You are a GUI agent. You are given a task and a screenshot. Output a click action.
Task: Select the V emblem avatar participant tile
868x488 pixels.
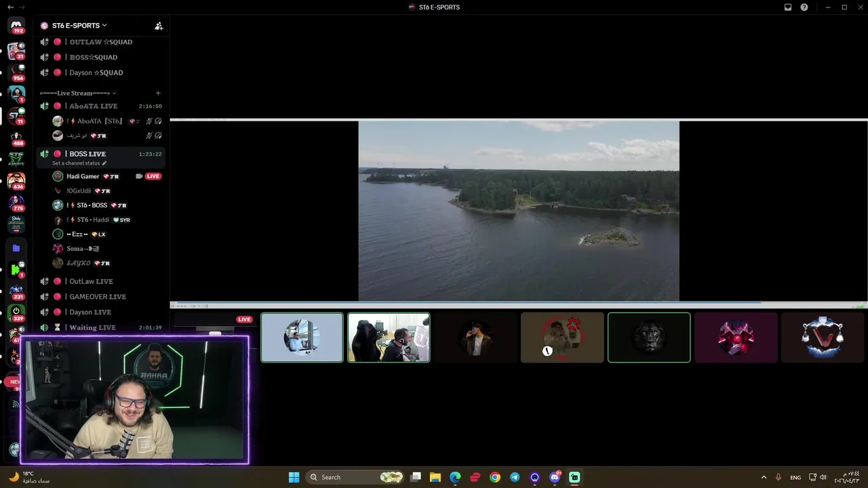point(823,338)
